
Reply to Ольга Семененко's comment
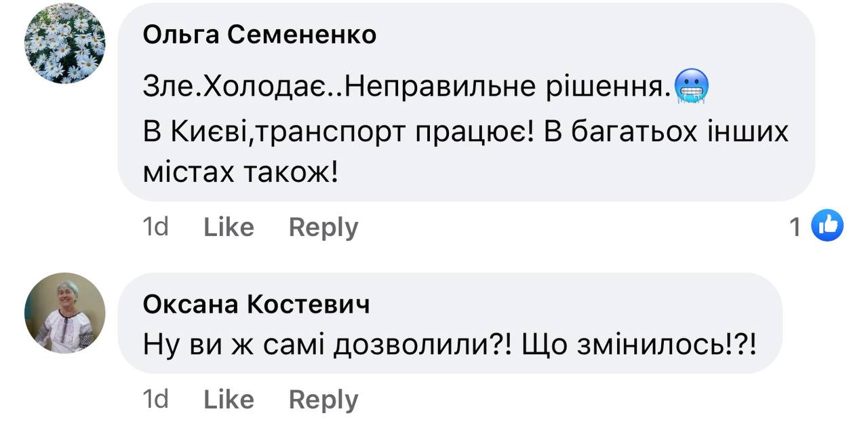323,227
